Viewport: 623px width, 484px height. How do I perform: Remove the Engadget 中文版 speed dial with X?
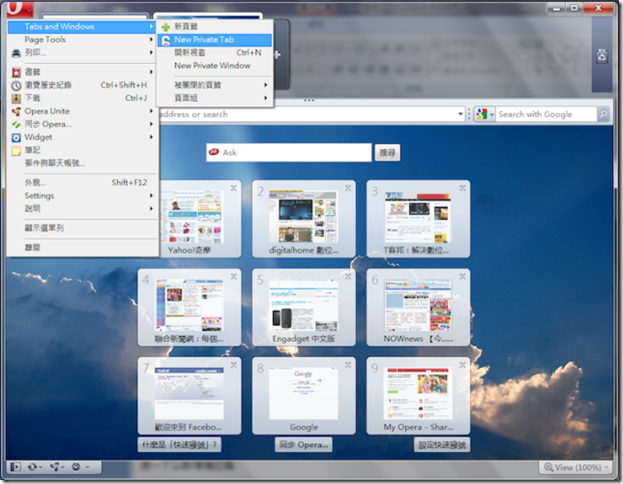(x=348, y=277)
